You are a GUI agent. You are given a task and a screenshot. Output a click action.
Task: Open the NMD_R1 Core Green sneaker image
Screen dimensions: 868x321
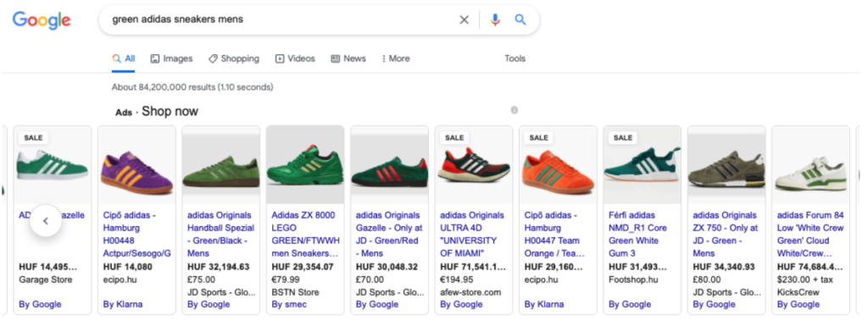642,164
